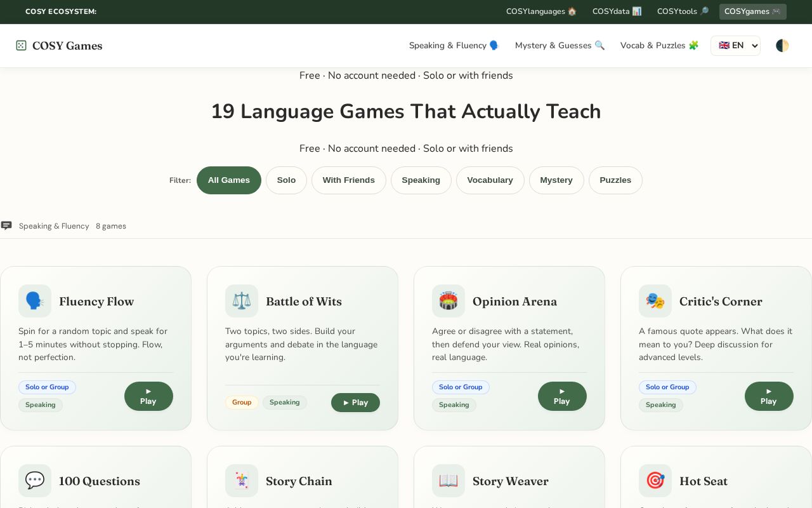
Task: Click the Story Chain joker card icon
Action: pyautogui.click(x=242, y=481)
